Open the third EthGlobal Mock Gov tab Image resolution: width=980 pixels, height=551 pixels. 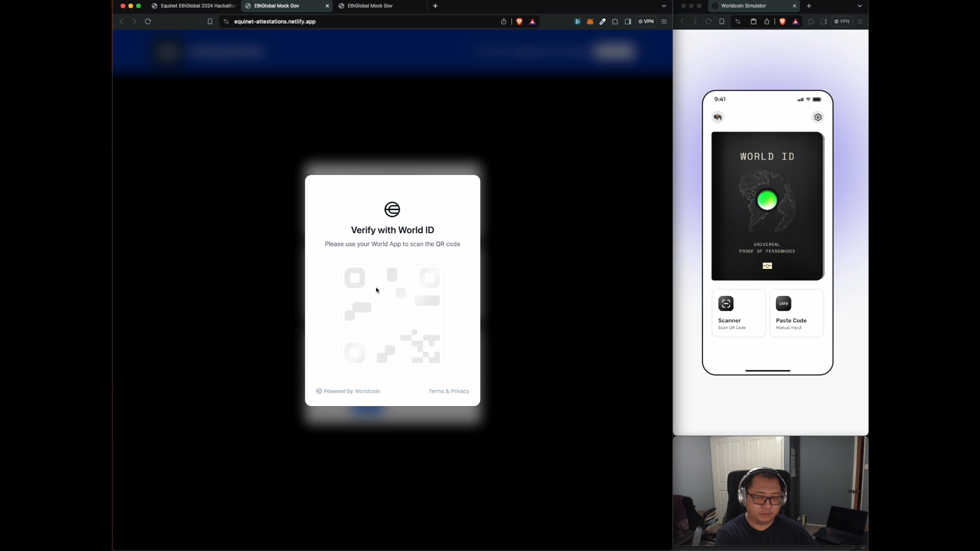(370, 6)
